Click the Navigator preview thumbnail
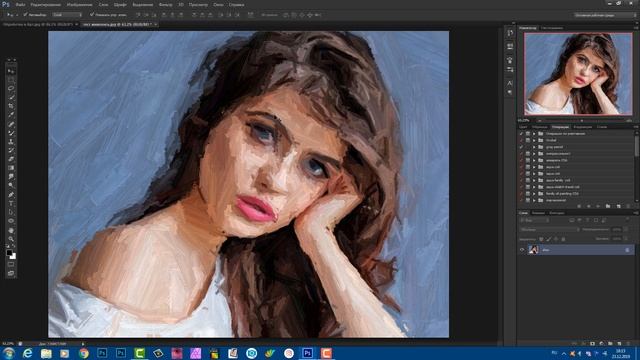 [578, 74]
